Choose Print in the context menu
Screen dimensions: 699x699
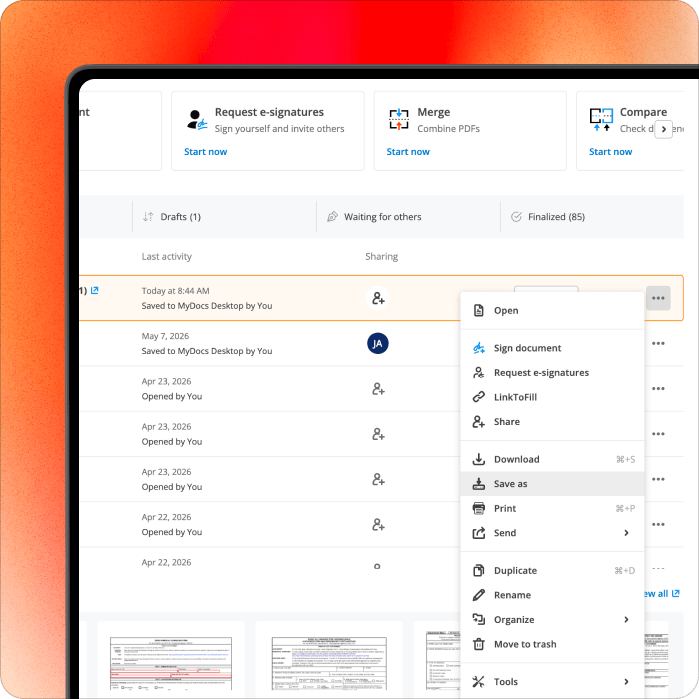tap(552, 508)
